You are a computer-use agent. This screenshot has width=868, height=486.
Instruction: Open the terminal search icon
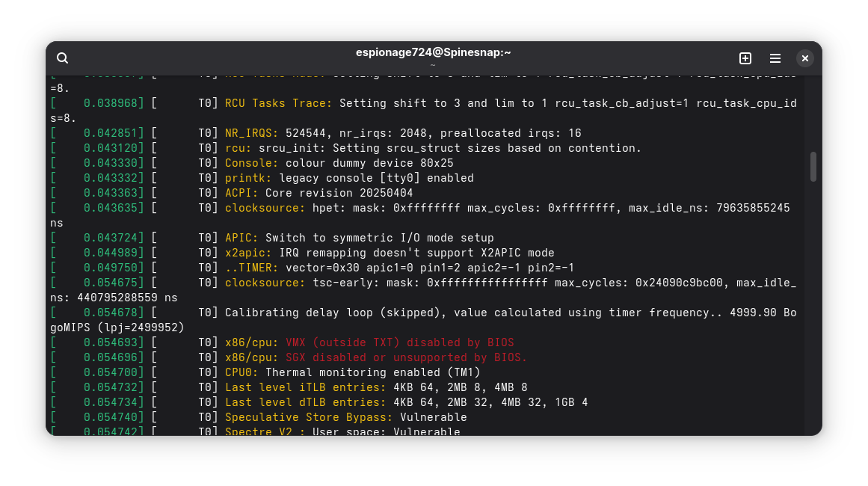click(x=63, y=58)
